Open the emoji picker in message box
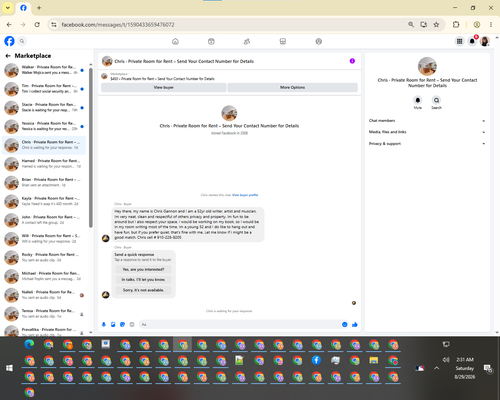 (x=345, y=324)
